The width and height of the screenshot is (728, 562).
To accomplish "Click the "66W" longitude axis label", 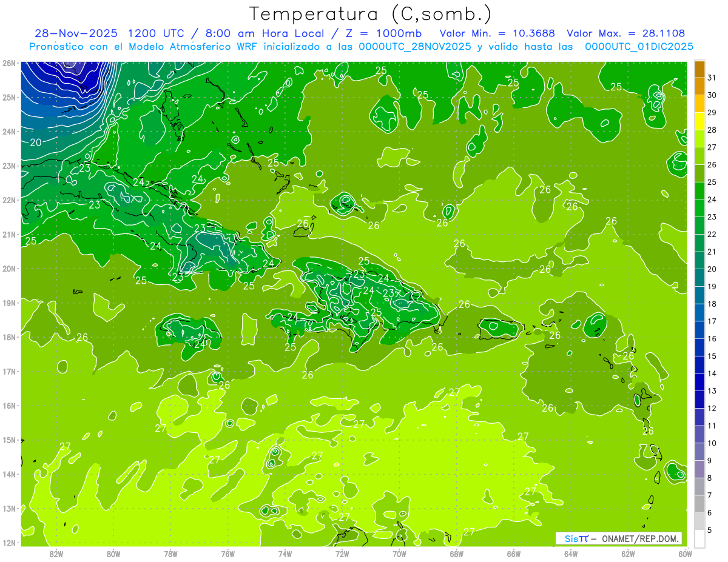I will point(514,554).
